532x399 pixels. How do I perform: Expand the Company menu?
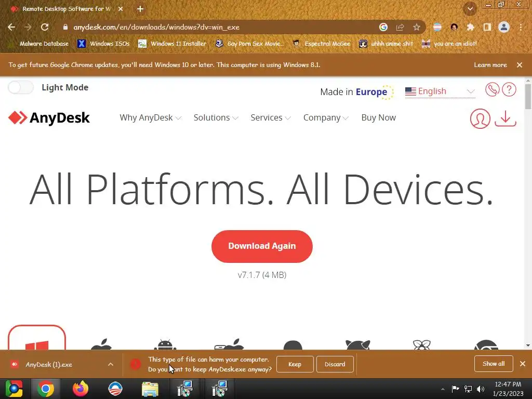coord(326,118)
